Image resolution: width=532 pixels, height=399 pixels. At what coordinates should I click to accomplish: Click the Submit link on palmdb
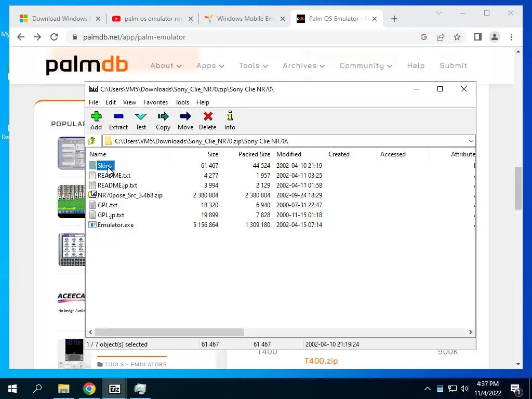453,65
